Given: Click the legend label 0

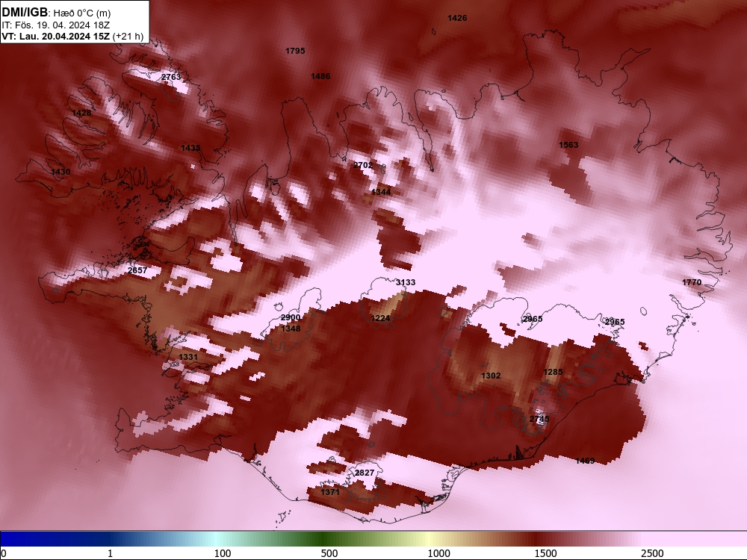Looking at the screenshot, I should [x=4, y=553].
